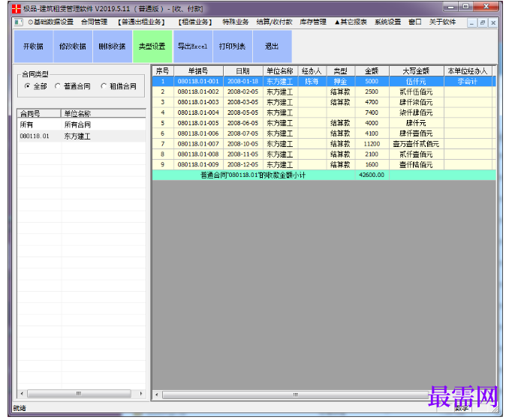Open the 基础数据设置 menu
The image size is (512, 420).
click(51, 22)
